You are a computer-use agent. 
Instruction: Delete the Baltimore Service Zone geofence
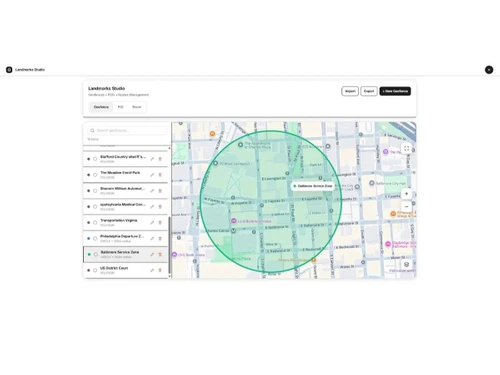tap(160, 254)
